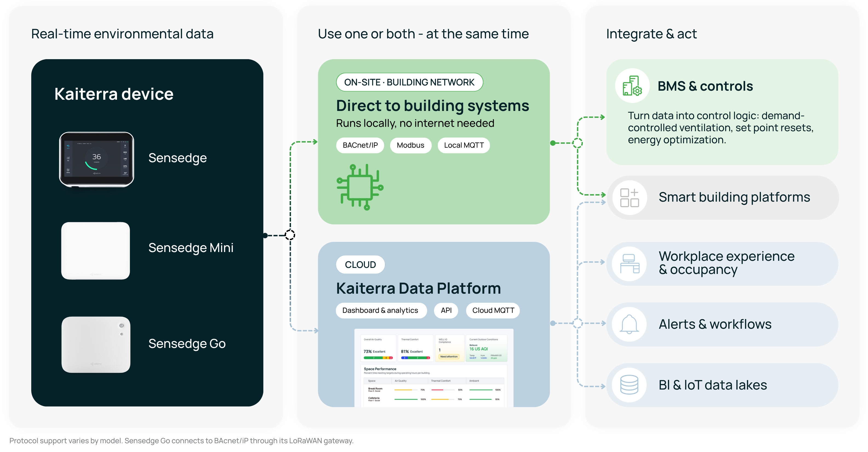Image resolution: width=868 pixels, height=452 pixels.
Task: Click the Smart building platforms label
Action: point(734,197)
